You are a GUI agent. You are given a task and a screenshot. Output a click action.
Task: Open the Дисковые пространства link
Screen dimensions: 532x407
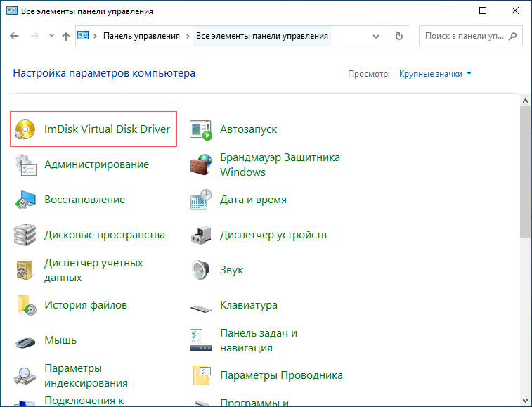tap(105, 235)
